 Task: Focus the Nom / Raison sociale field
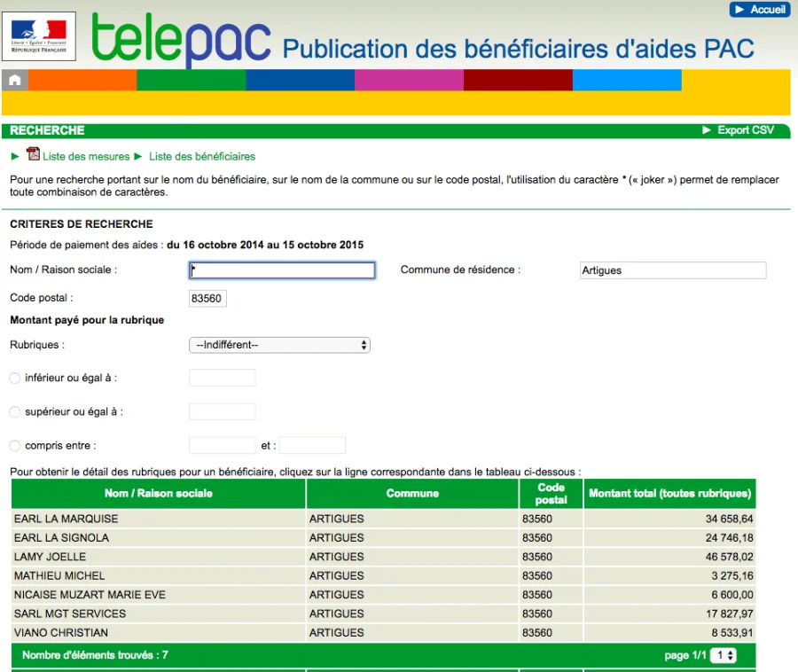click(x=282, y=270)
